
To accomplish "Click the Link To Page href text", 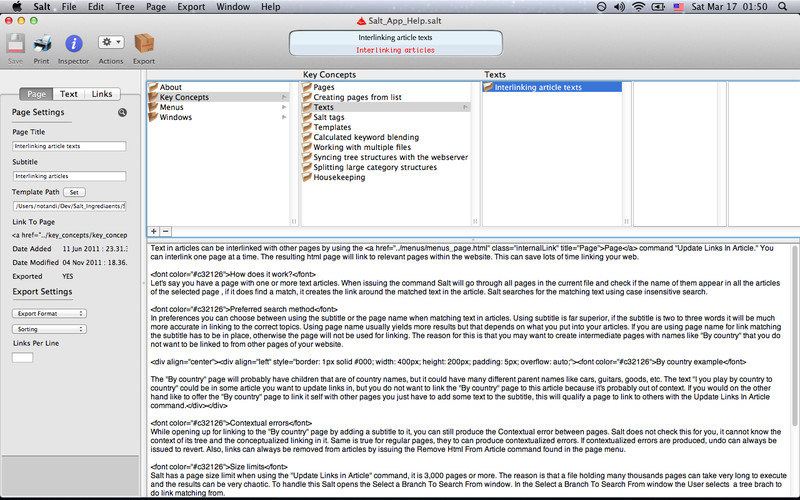I will 69,235.
